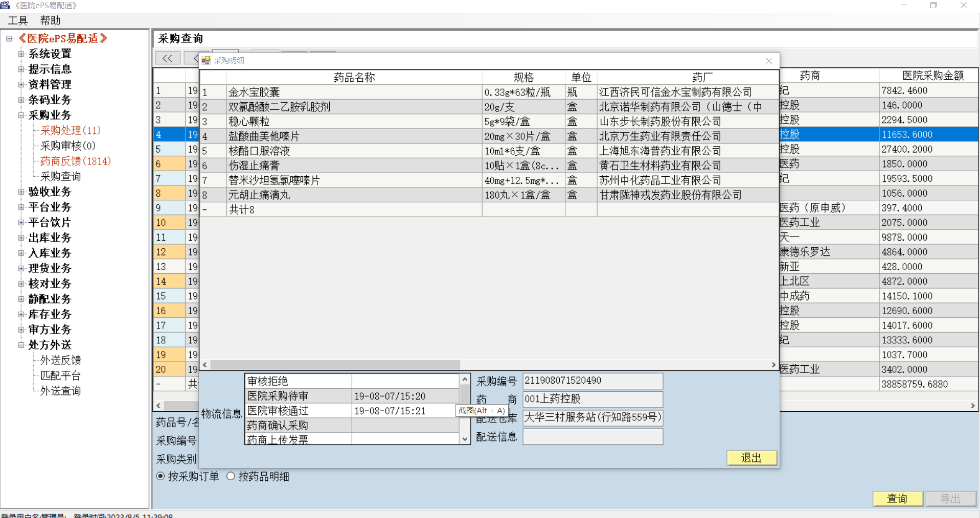Click the 11653.6000 amount cell

click(x=928, y=134)
